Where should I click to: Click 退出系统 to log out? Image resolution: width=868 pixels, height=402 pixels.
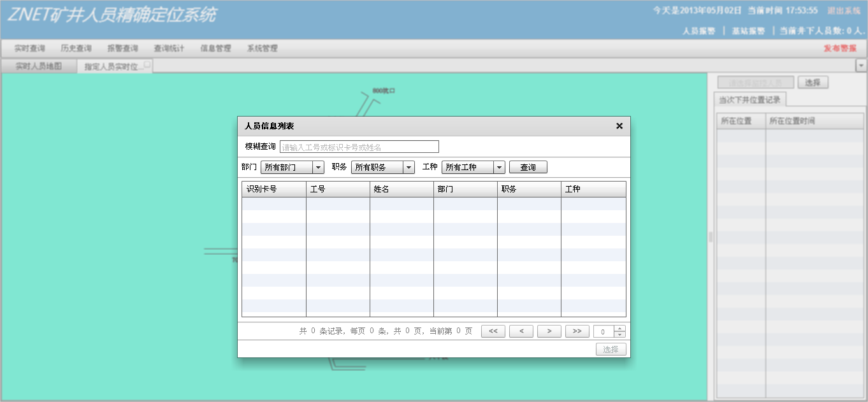point(843,11)
